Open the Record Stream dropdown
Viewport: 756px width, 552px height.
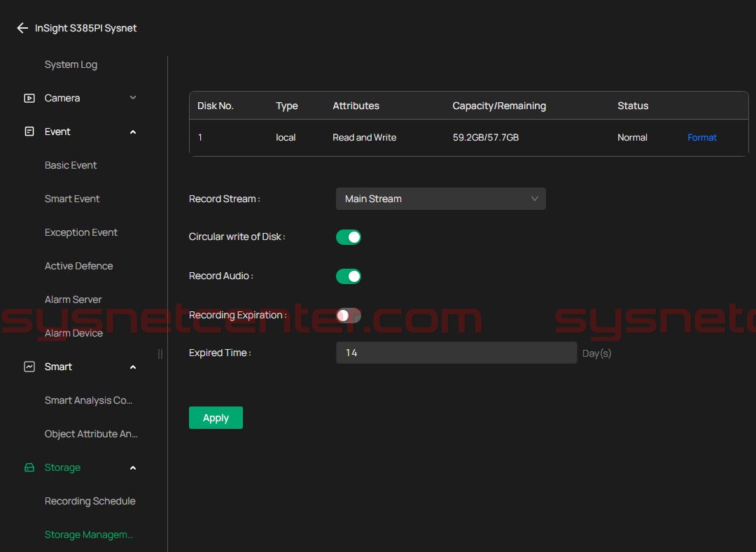tap(440, 199)
